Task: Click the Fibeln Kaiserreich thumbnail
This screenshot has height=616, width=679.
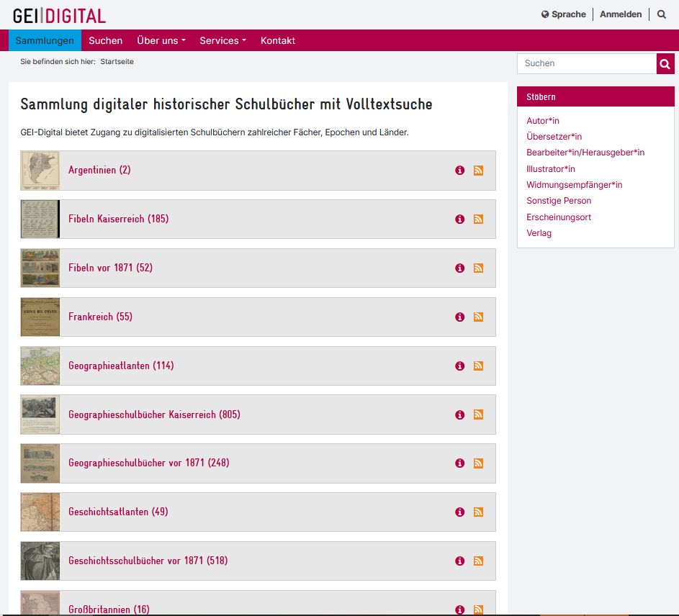Action: click(40, 219)
